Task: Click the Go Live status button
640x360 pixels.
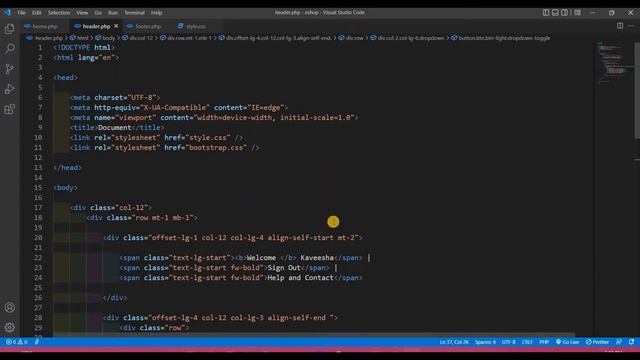Action: pos(567,342)
